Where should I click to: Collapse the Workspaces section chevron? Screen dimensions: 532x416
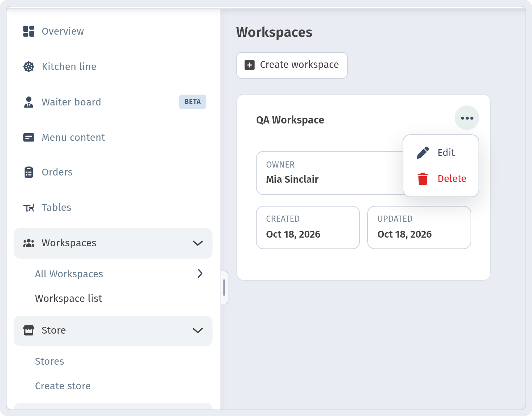click(198, 243)
